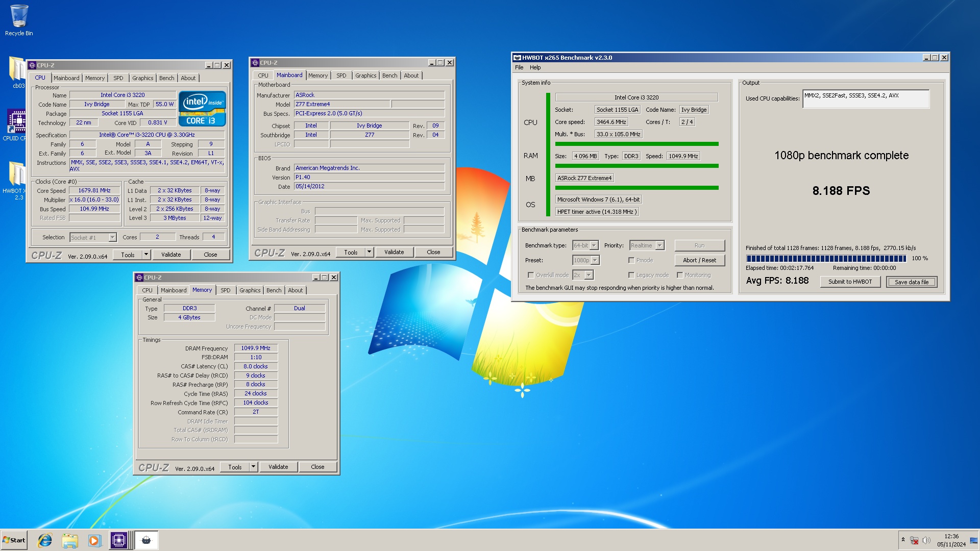Image resolution: width=980 pixels, height=551 pixels.
Task: Enable the Overkill mode checkbox
Action: click(531, 275)
